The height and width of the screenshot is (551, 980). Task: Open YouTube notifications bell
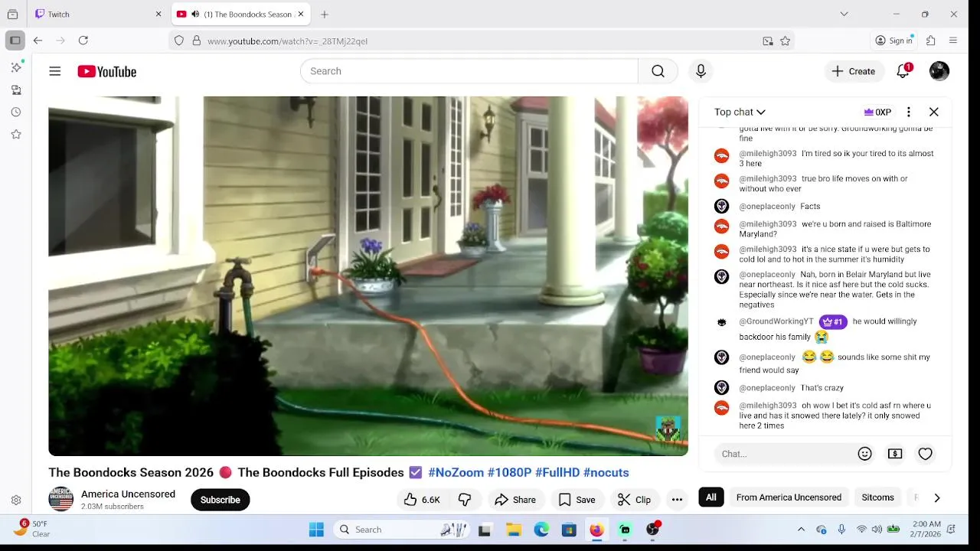point(903,71)
